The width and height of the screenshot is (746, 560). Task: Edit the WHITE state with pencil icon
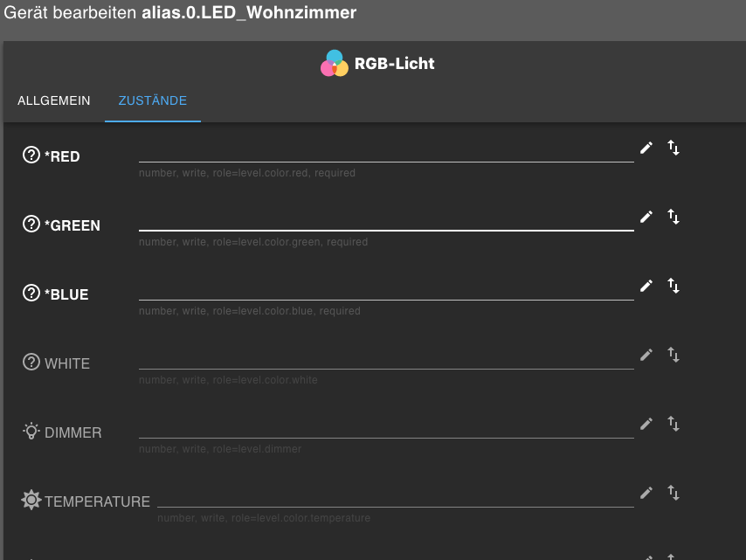click(646, 355)
